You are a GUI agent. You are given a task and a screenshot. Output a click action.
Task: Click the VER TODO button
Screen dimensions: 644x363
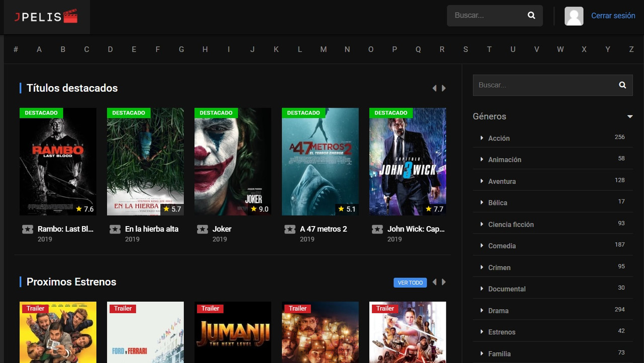point(410,282)
